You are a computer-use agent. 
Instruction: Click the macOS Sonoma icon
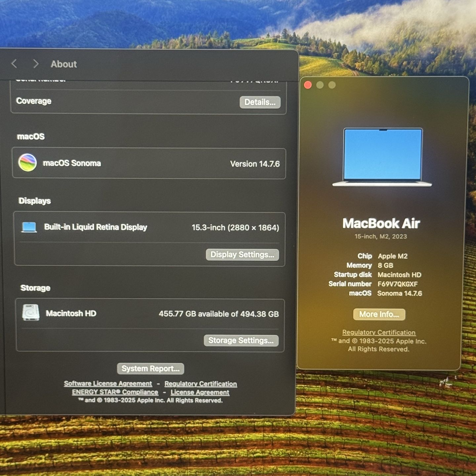point(27,163)
